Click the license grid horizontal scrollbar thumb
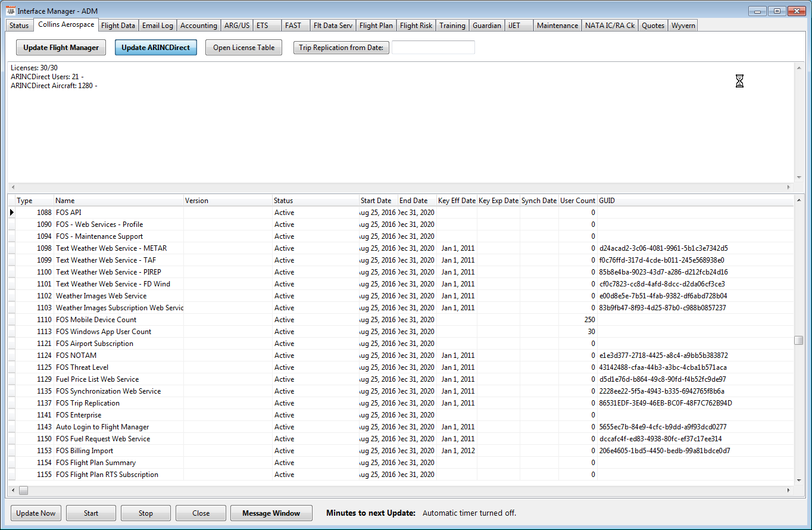Screen dimensions: 812x530 pos(23,491)
